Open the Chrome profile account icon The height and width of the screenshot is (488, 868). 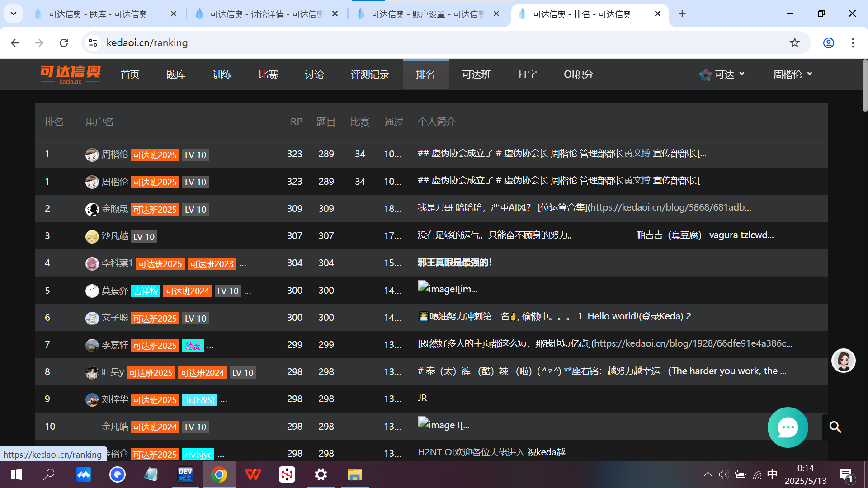pos(828,43)
